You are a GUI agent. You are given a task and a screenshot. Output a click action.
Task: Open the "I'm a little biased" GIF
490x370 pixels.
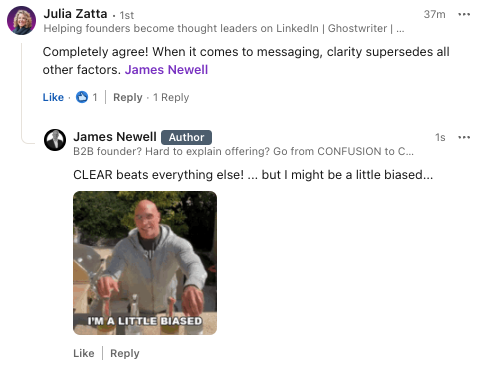click(145, 263)
